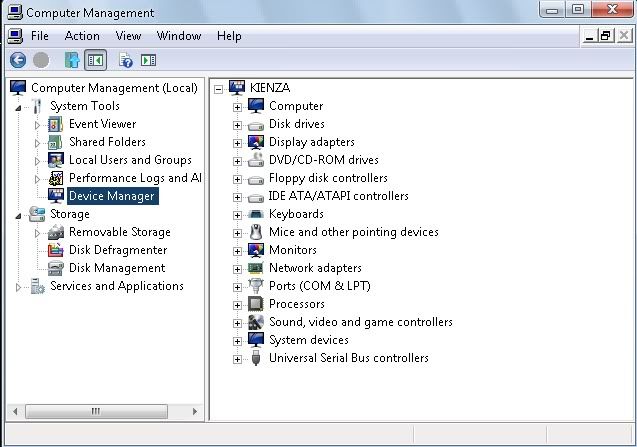Expand the System devices category
The image size is (637, 447).
point(237,341)
